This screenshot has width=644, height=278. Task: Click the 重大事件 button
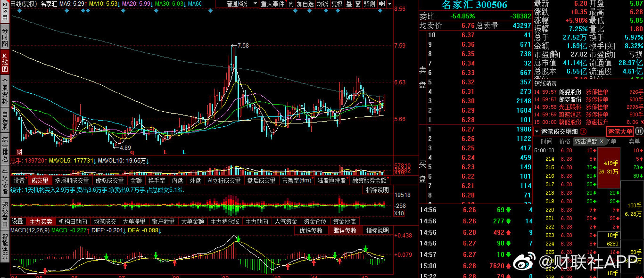click(x=273, y=4)
